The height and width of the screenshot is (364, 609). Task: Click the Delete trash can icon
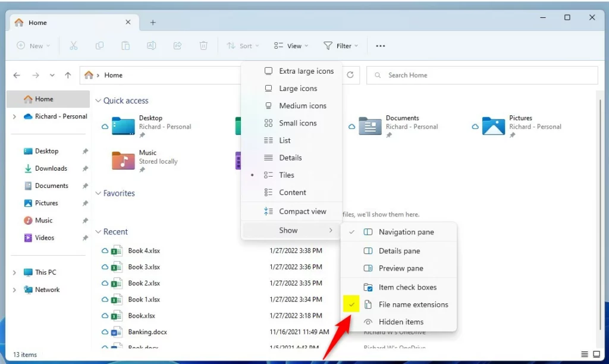pos(203,46)
